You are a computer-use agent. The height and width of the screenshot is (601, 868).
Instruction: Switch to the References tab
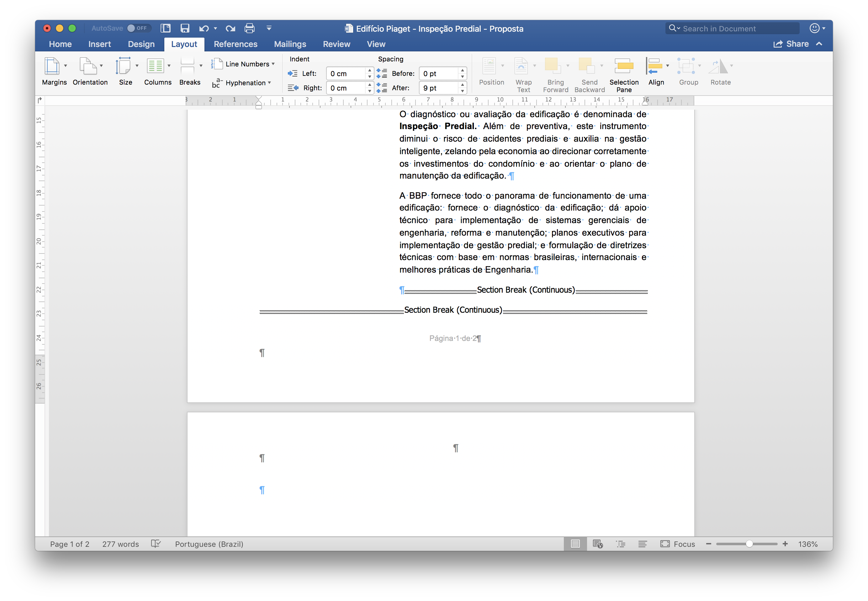pos(236,44)
